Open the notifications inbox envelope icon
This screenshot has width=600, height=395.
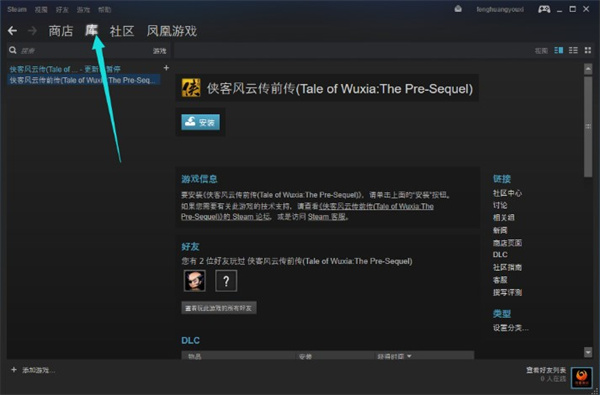coord(458,9)
